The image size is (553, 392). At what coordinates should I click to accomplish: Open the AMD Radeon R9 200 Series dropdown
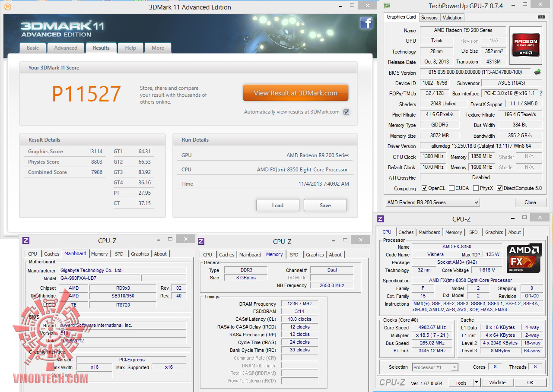(x=432, y=202)
